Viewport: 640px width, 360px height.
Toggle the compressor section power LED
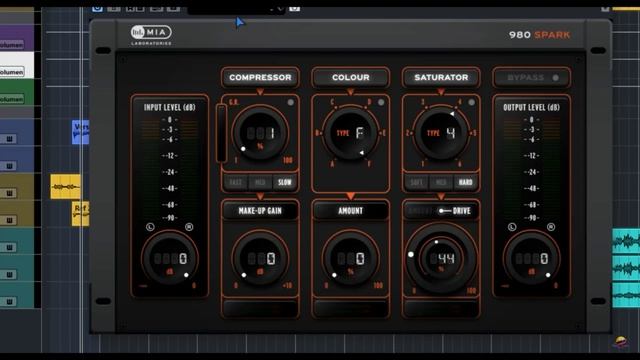290,102
